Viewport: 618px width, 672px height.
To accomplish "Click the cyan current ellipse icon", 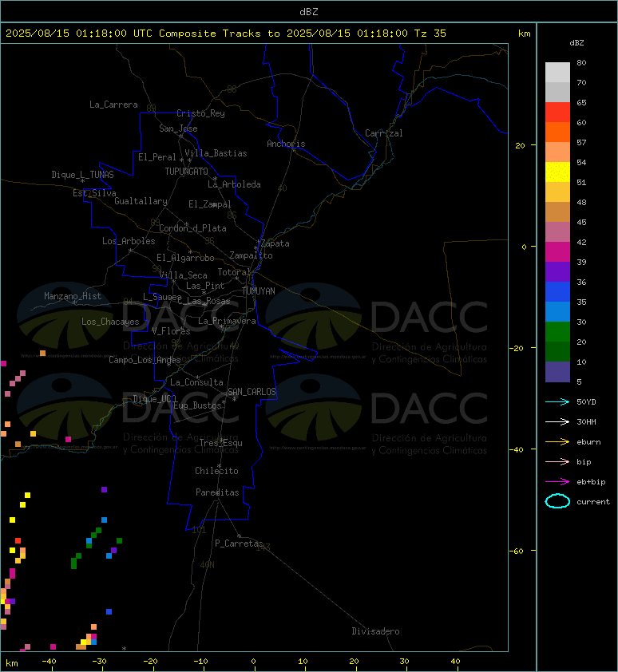I will [557, 501].
